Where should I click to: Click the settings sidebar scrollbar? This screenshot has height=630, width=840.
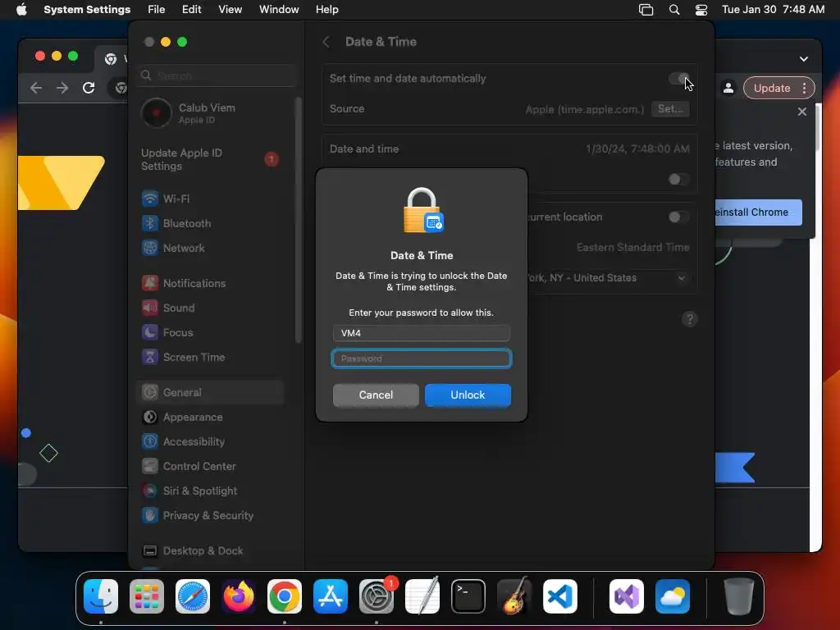[x=298, y=220]
